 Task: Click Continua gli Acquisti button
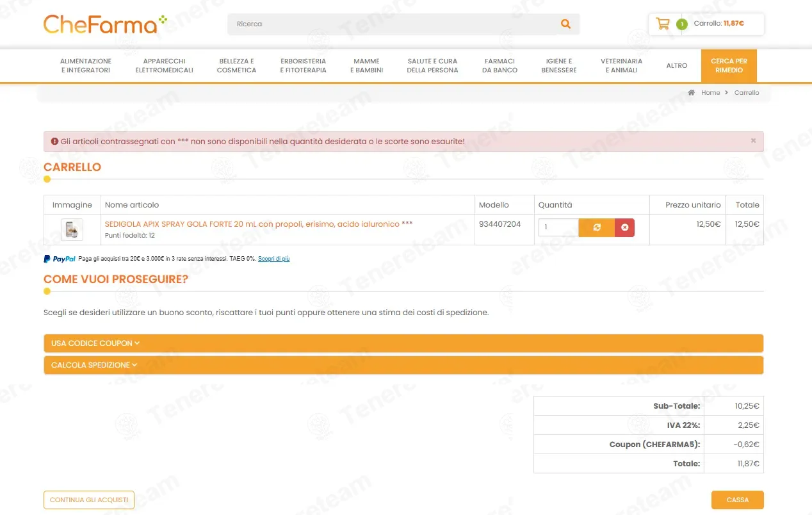[89, 500]
